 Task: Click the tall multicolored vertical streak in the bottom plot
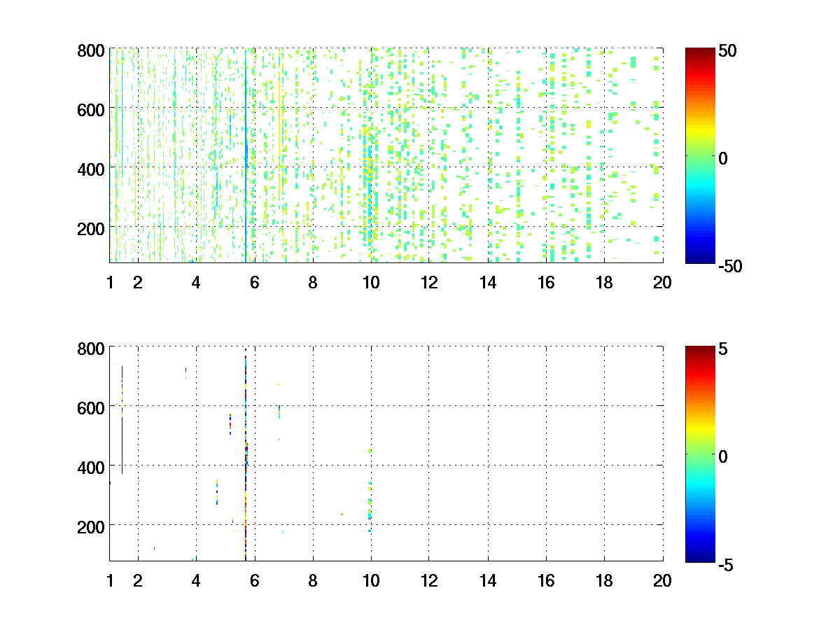point(246,455)
